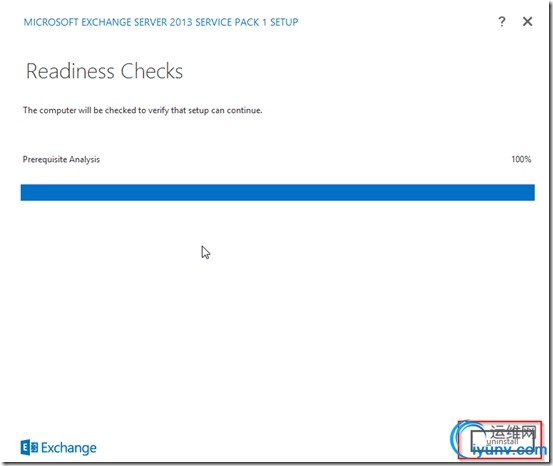Click the 'Microsoft Exchange Server 2013 Service Pack 1 Setup' title

(161, 22)
